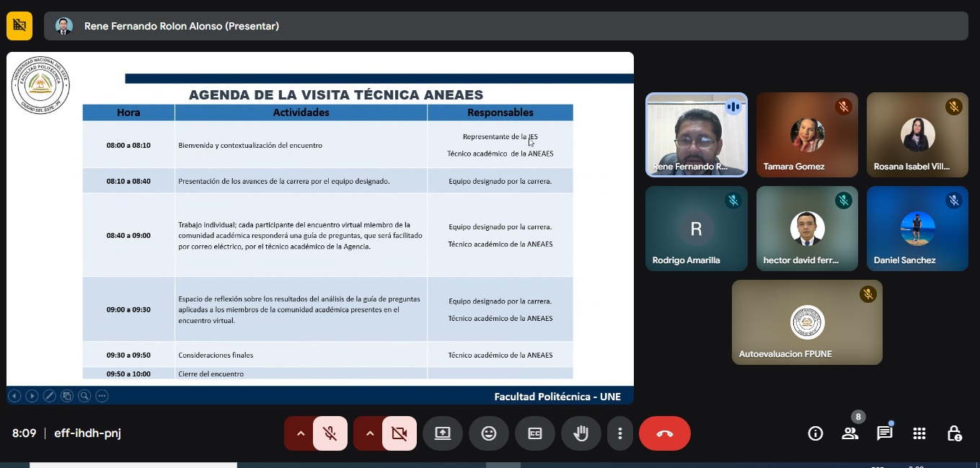Viewport: 980px width, 468px height.
Task: Go to next slide in presentation
Action: (32, 395)
